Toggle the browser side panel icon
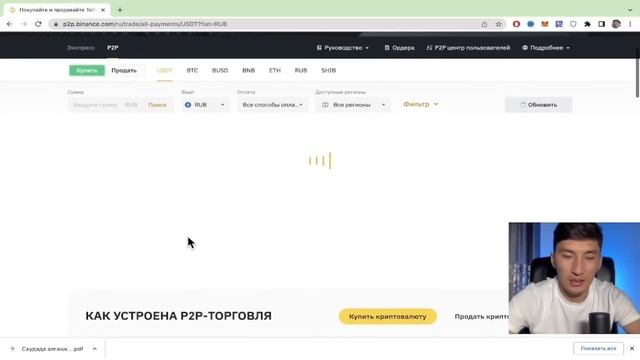Screen dimensions: 640x360 click(x=602, y=24)
